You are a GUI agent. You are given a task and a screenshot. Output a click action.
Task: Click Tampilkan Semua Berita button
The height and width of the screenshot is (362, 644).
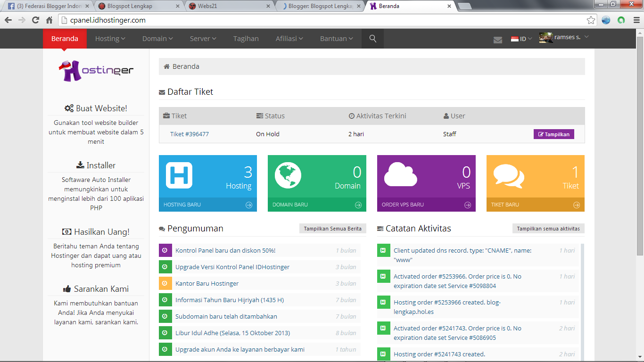coord(332,229)
